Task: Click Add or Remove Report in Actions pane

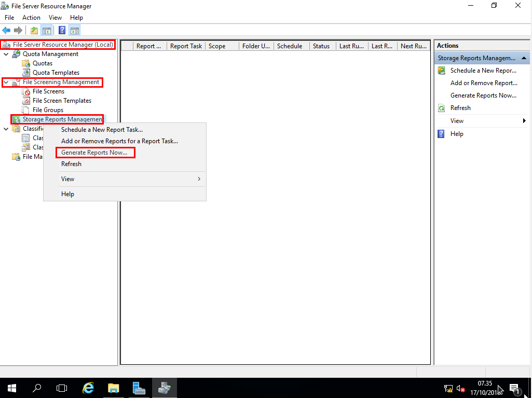Action: pyautogui.click(x=484, y=83)
